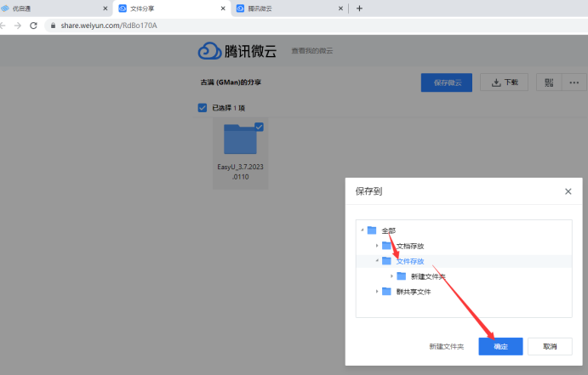588x375 pixels.
Task: Select the 新建文件夹 subfolder in tree
Action: click(x=427, y=276)
